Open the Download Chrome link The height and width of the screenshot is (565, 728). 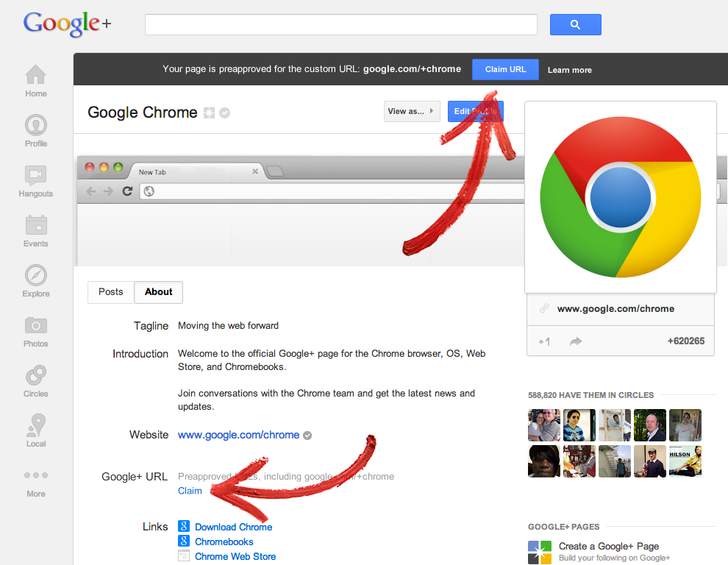[x=234, y=527]
